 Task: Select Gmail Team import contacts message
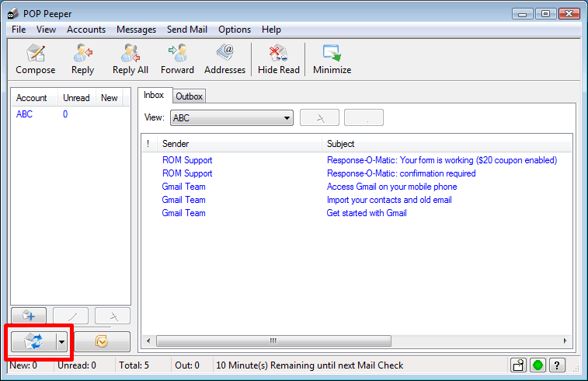tap(357, 200)
